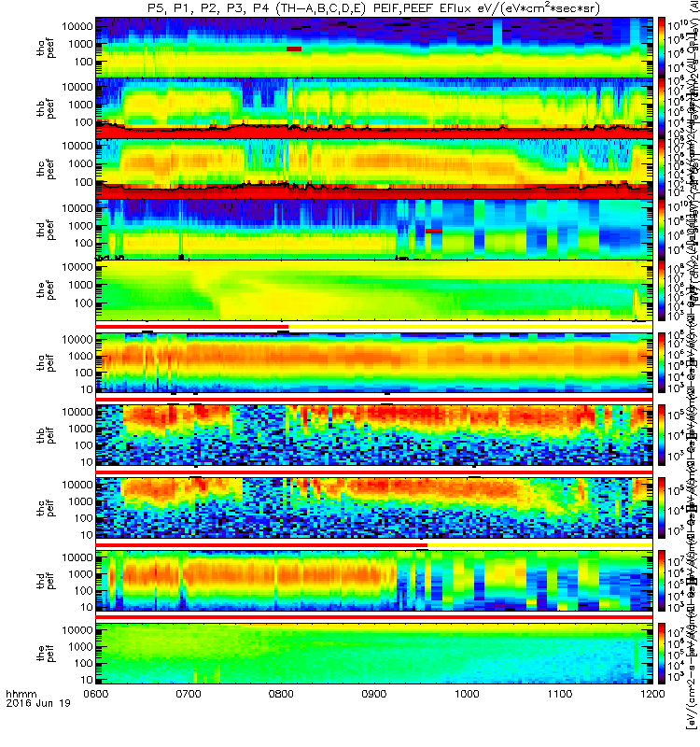Click the plot title mentioning PEIF,PEEF EFlux
This screenshot has height=747, width=700.
(x=373, y=8)
